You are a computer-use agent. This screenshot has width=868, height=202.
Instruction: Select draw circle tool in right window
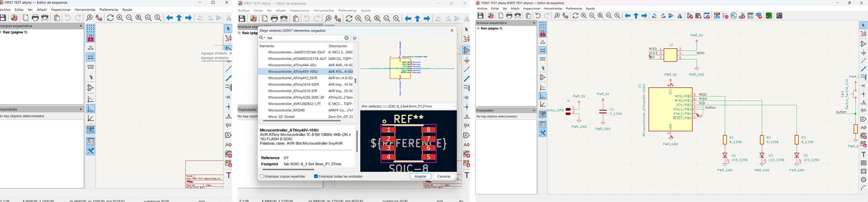click(x=863, y=180)
